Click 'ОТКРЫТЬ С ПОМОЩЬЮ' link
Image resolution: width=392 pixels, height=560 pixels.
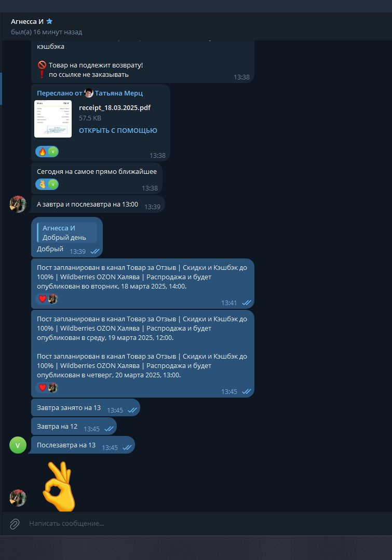pyautogui.click(x=118, y=130)
